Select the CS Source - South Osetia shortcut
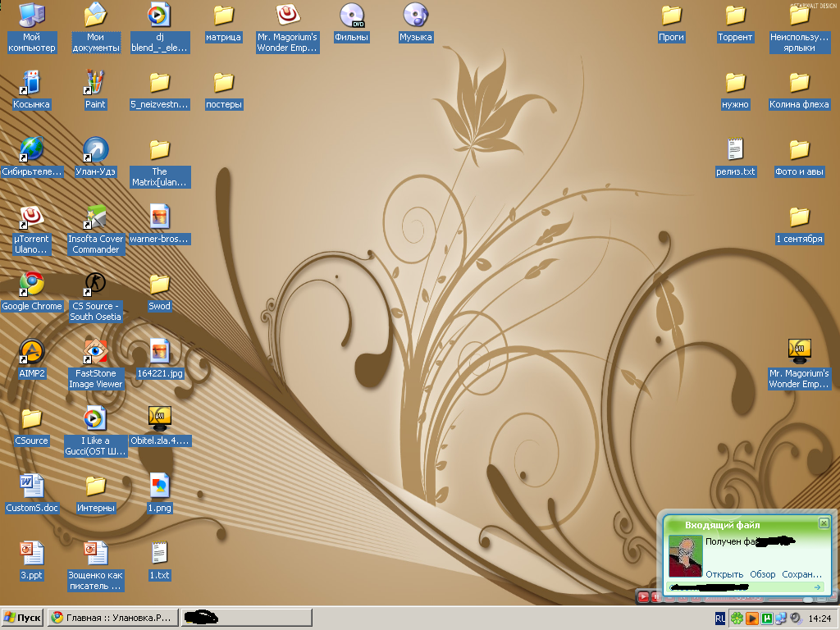Image resolution: width=840 pixels, height=630 pixels. 95,285
